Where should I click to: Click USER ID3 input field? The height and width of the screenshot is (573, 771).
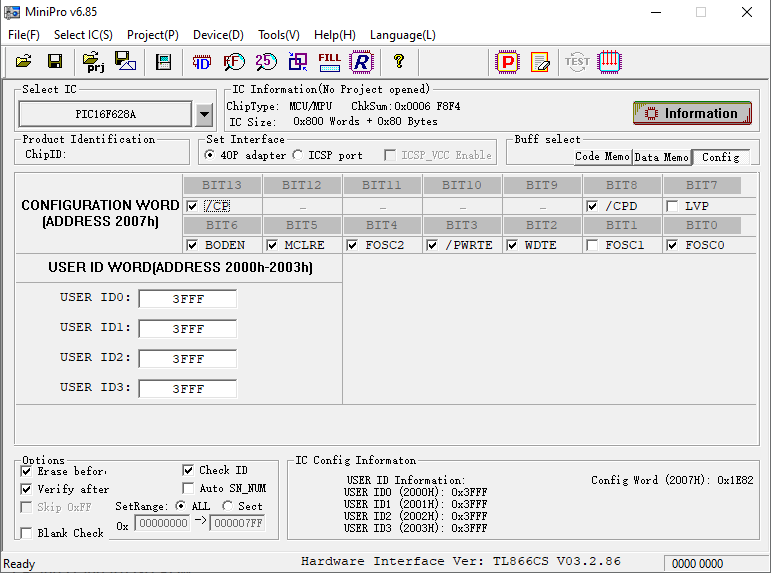(187, 389)
